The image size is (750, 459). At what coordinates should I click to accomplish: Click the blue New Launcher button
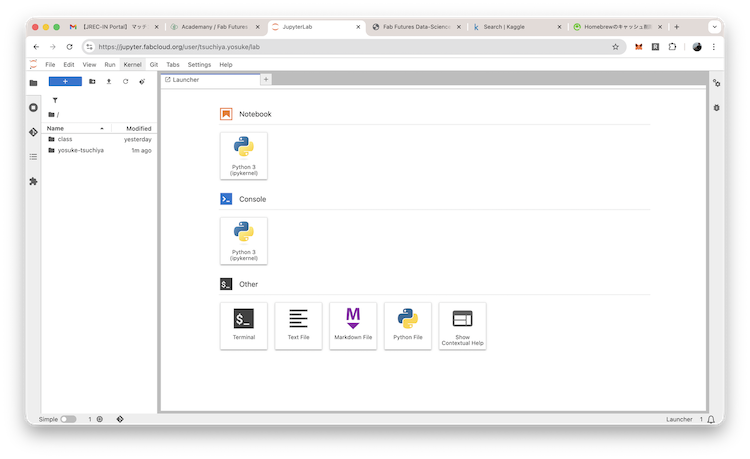(65, 81)
